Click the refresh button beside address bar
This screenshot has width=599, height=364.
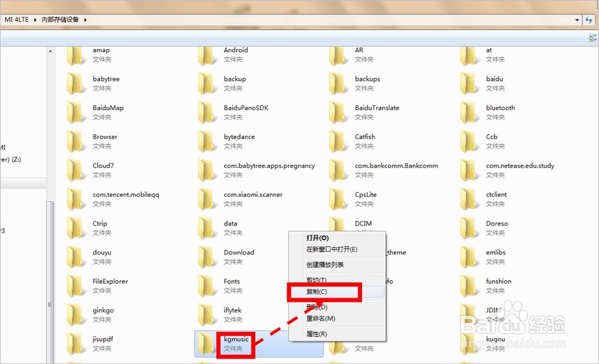coord(589,20)
